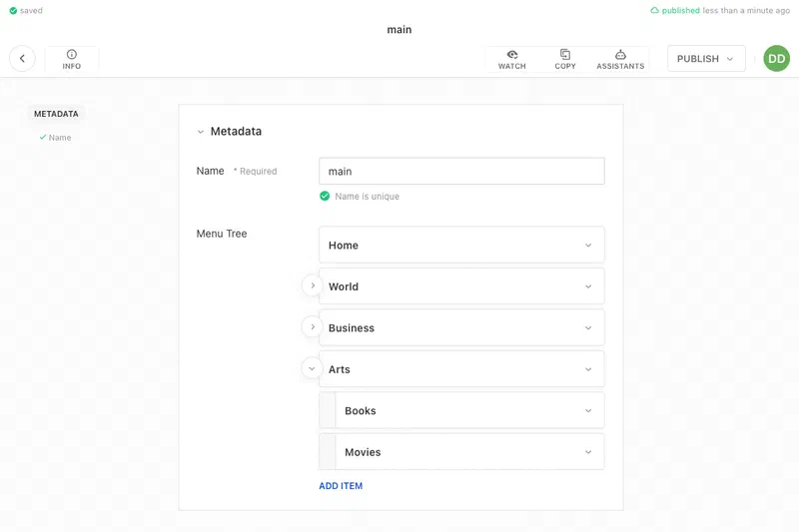Open the Publish dropdown menu
Image resolution: width=799 pixels, height=532 pixels.
tap(706, 59)
